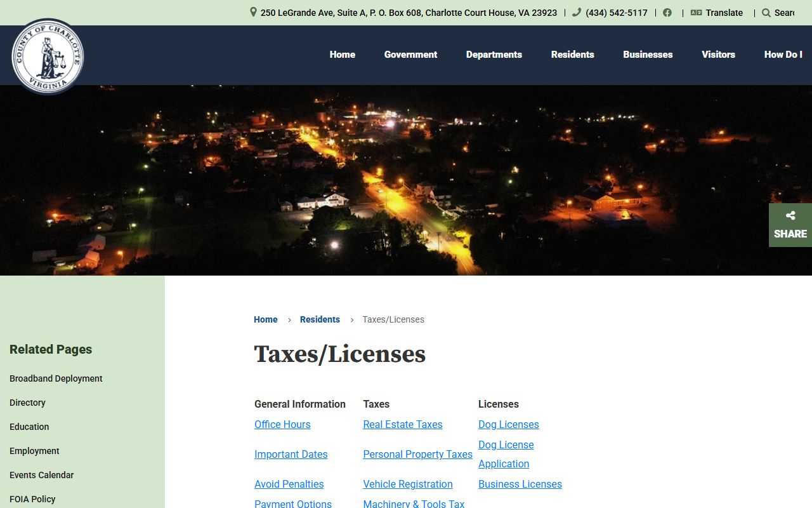The width and height of the screenshot is (812, 508).
Task: Open the Business Licenses link
Action: pos(520,484)
